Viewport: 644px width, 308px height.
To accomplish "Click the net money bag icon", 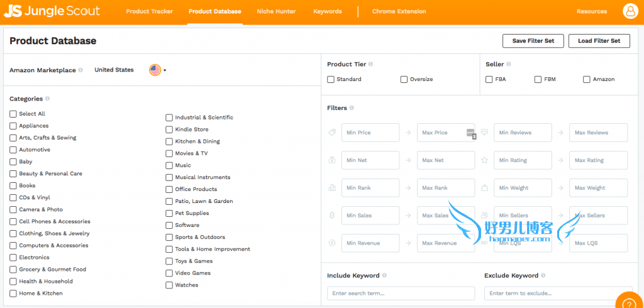I will click(x=332, y=160).
